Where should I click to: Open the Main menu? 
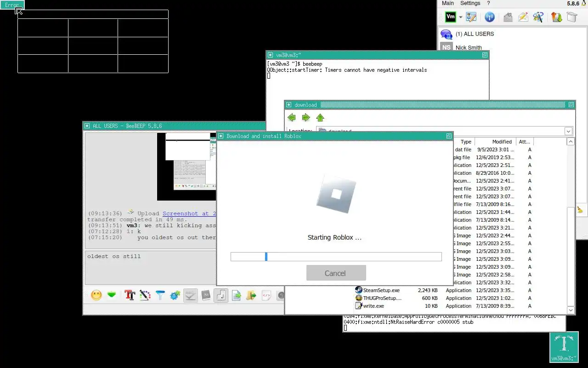pyautogui.click(x=448, y=3)
